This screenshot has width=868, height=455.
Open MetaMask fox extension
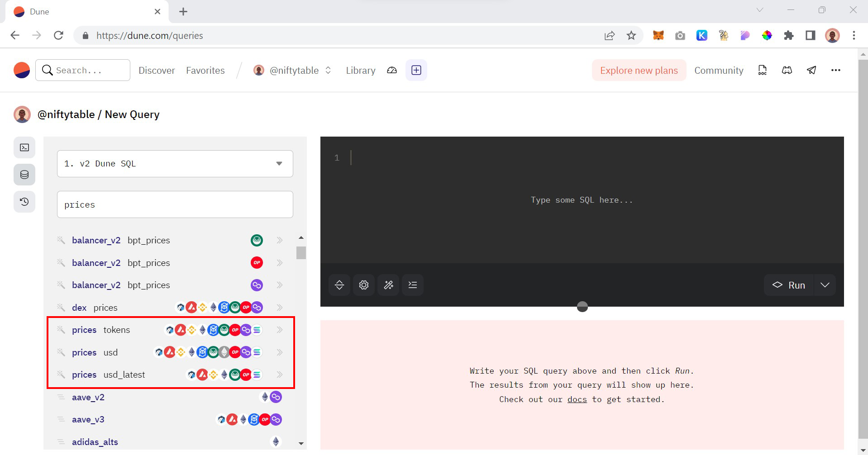(x=658, y=35)
